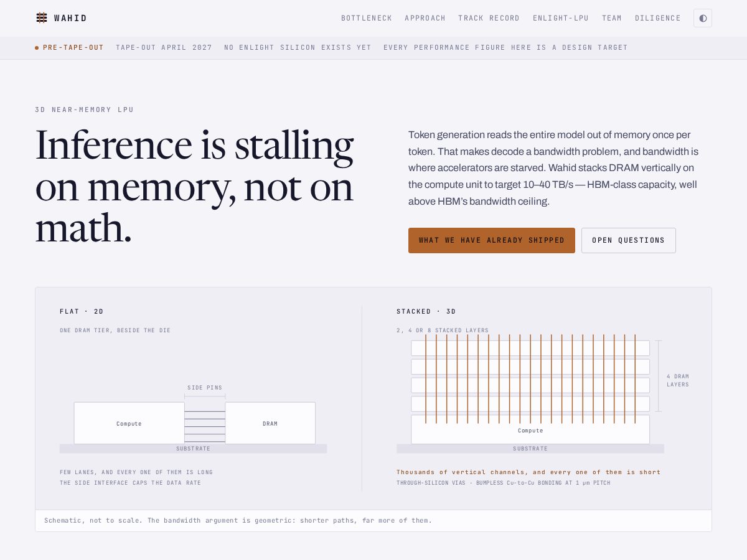747x560 pixels.
Task: Open the Open Questions button
Action: [x=629, y=240]
